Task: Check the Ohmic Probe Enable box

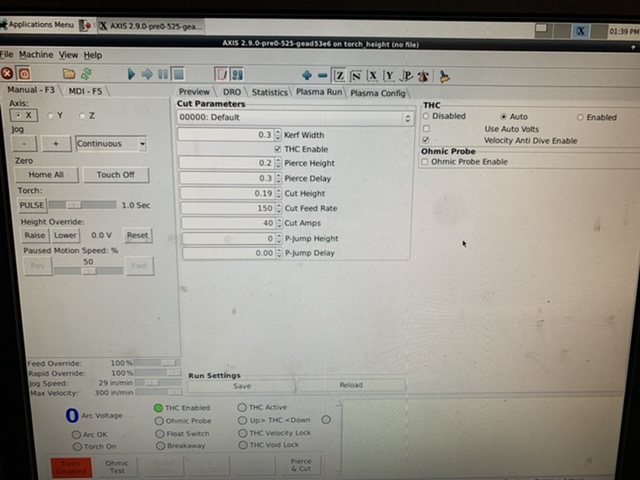Action: click(425, 161)
